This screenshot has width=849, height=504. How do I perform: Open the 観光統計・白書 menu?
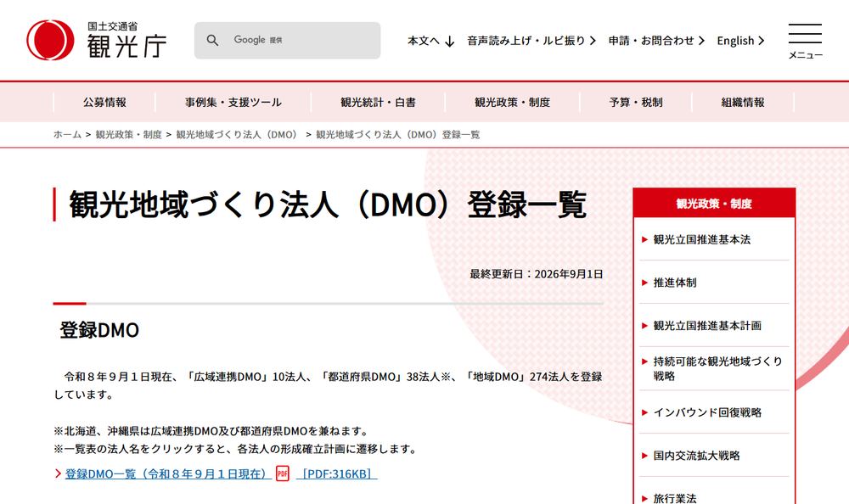point(378,103)
